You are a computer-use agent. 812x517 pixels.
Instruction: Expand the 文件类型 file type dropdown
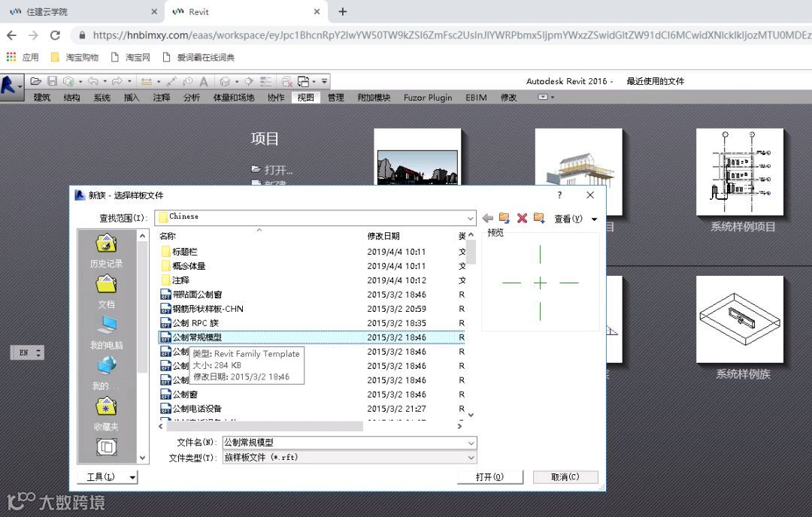pyautogui.click(x=471, y=458)
